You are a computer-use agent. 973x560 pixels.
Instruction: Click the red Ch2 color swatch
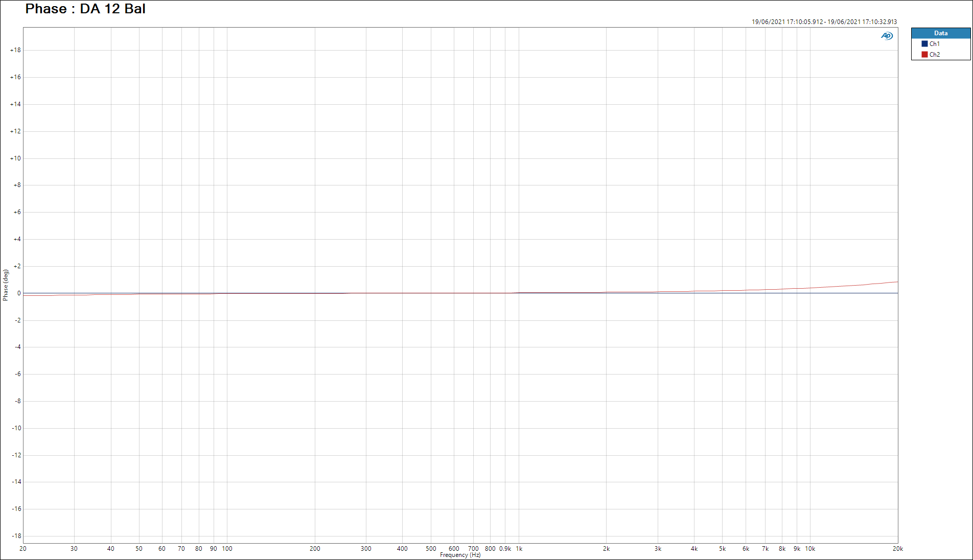924,55
